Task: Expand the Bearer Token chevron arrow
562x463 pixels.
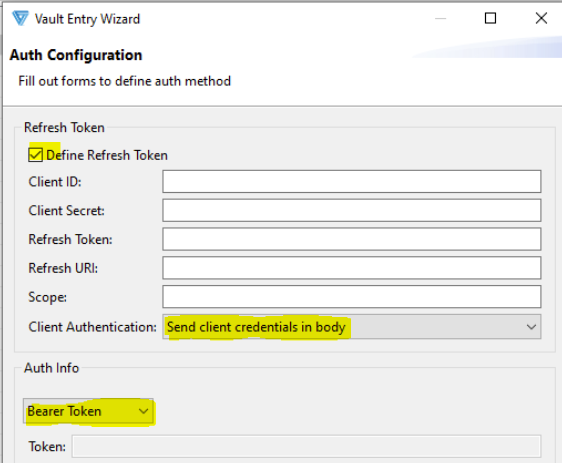Action: pyautogui.click(x=143, y=411)
